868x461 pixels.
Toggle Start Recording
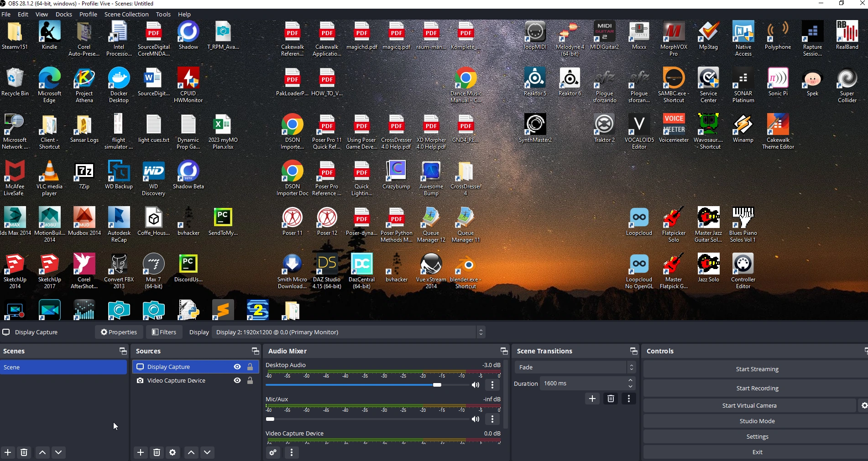pyautogui.click(x=757, y=388)
